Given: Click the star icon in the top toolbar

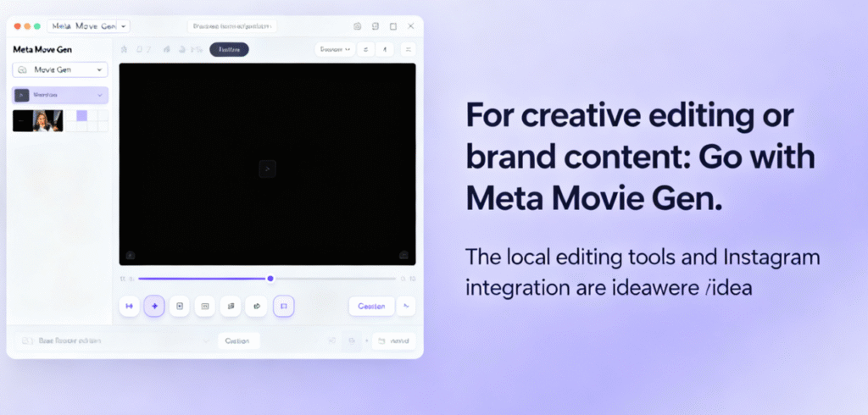Looking at the screenshot, I should (125, 49).
